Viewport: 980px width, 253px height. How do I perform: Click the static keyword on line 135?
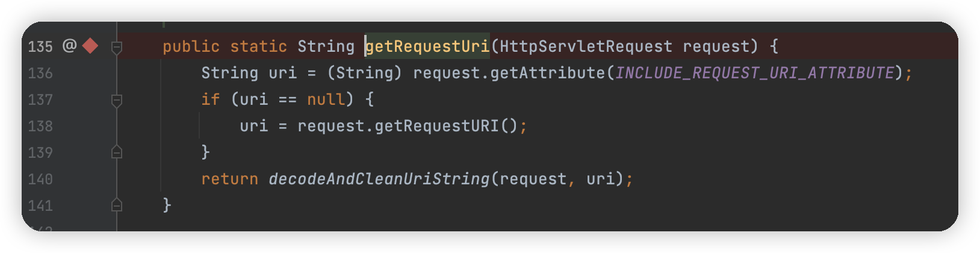click(x=258, y=46)
